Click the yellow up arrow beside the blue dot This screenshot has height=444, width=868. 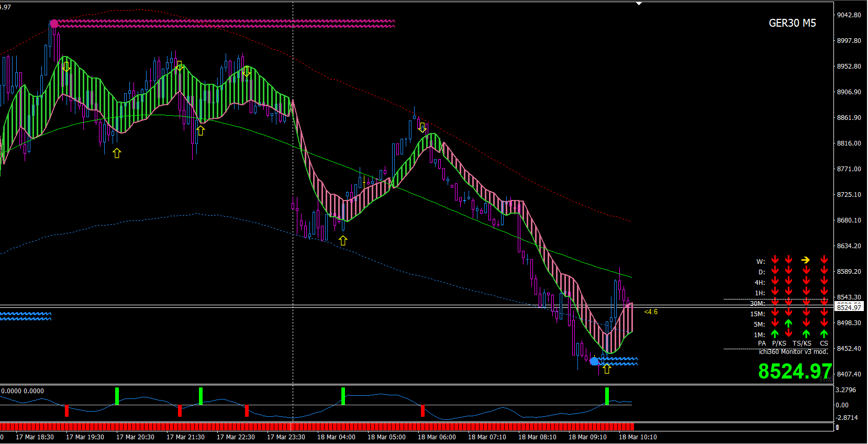pyautogui.click(x=607, y=369)
